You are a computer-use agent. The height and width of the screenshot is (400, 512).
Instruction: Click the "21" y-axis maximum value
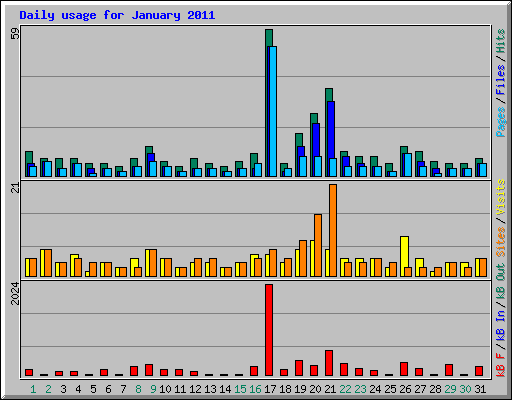click(x=15, y=188)
